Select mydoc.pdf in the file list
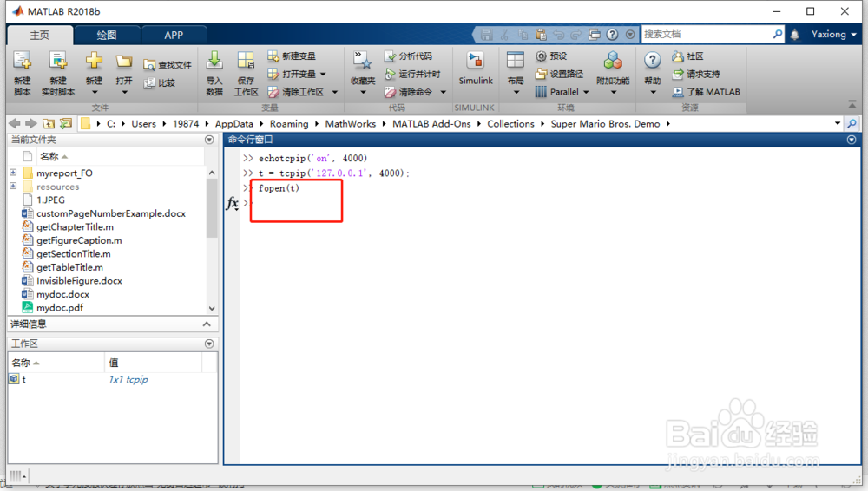This screenshot has height=491, width=868. [60, 308]
